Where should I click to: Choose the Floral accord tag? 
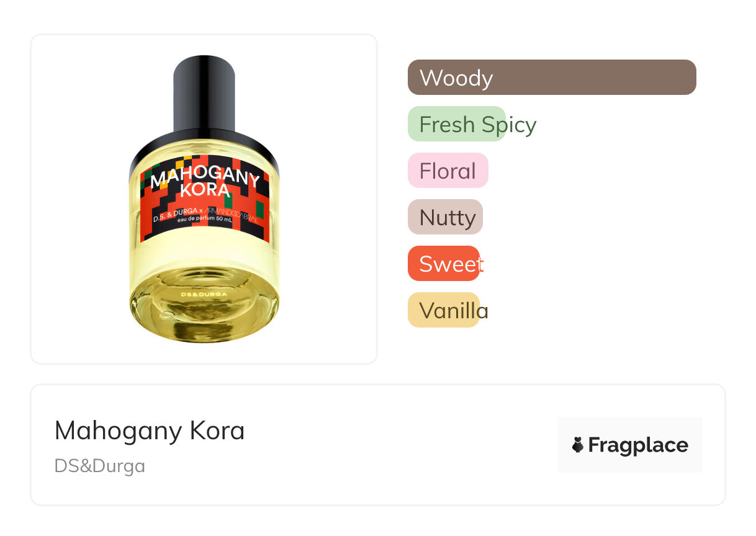click(x=448, y=171)
